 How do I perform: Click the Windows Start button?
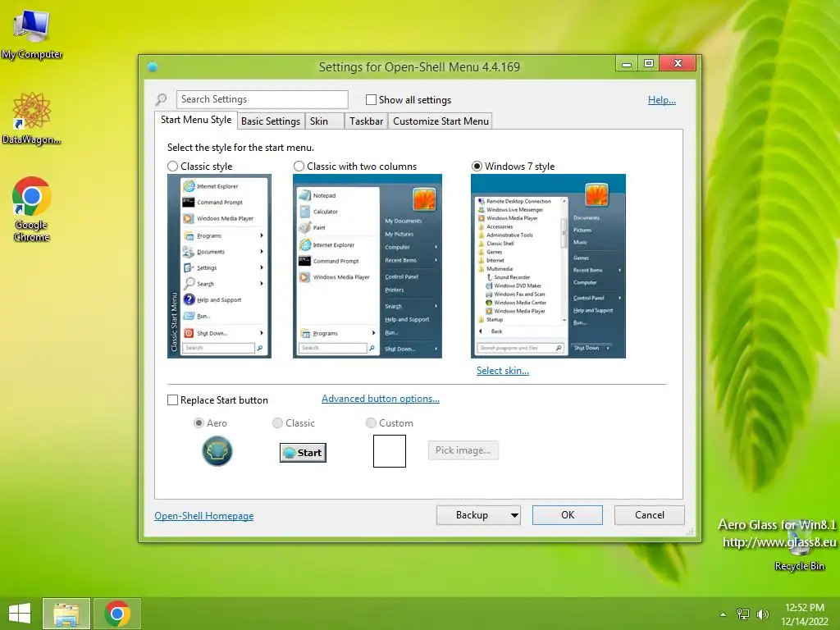click(x=20, y=614)
